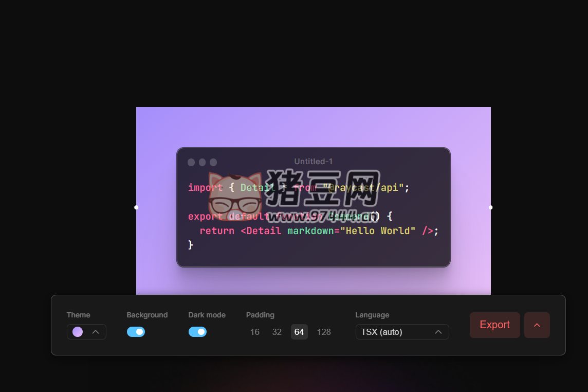Choose padding 128
This screenshot has height=392, width=588.
point(324,332)
